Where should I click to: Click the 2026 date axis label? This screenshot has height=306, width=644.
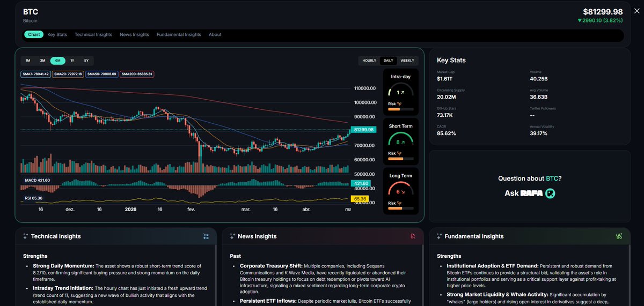tap(131, 210)
